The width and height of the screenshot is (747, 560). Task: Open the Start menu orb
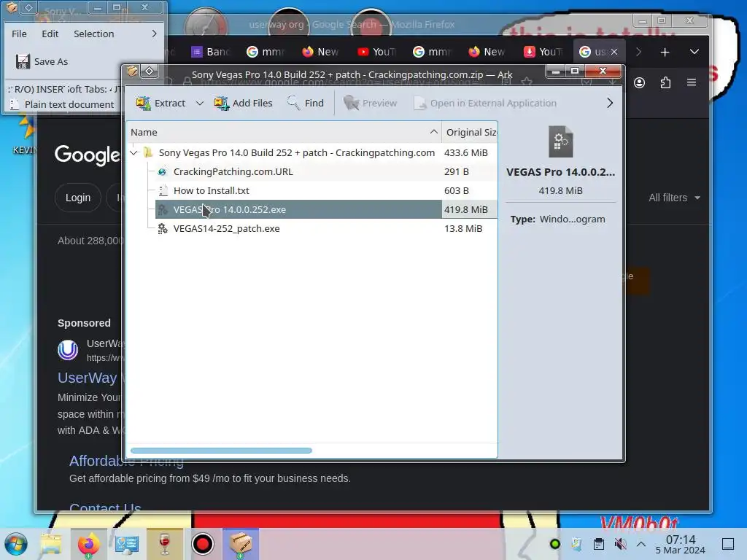16,544
